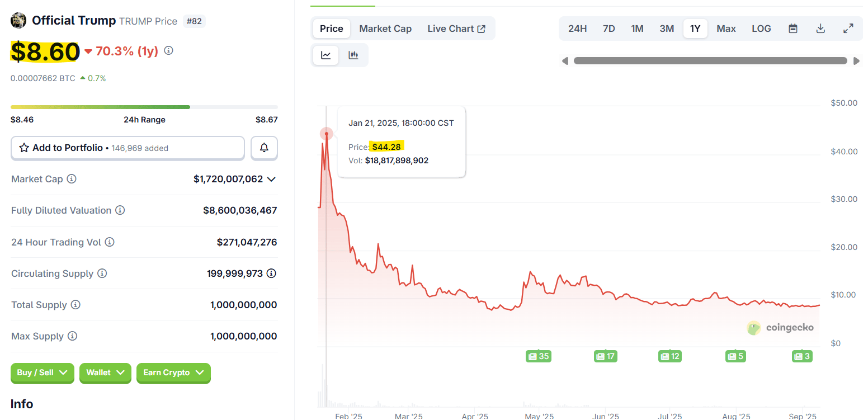This screenshot has width=868, height=420.
Task: Select the line chart view icon
Action: coord(325,55)
